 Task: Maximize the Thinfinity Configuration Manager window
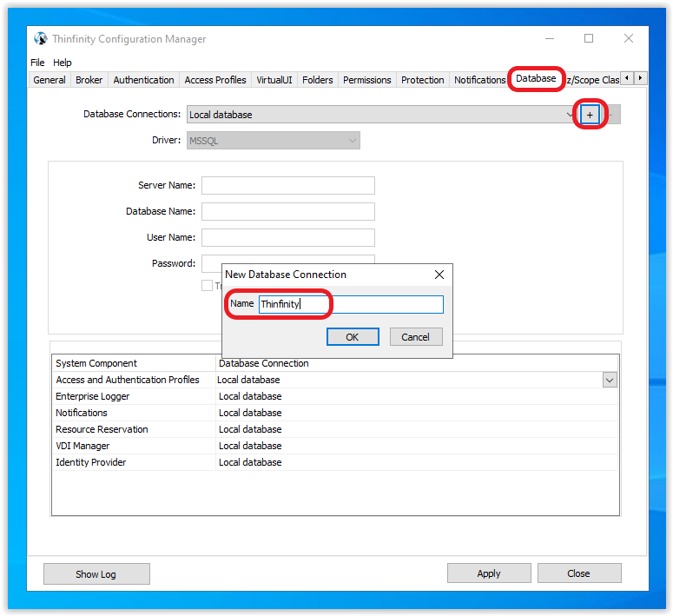(589, 38)
